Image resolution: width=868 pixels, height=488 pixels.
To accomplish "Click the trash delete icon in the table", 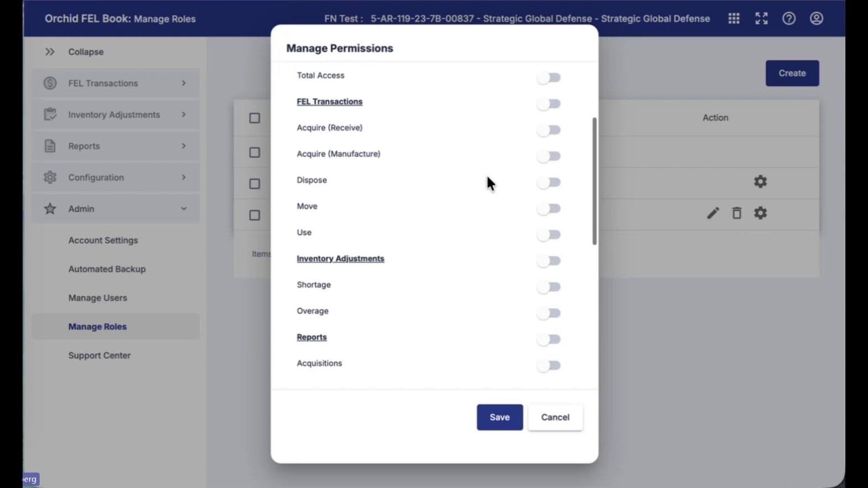I will 737,213.
